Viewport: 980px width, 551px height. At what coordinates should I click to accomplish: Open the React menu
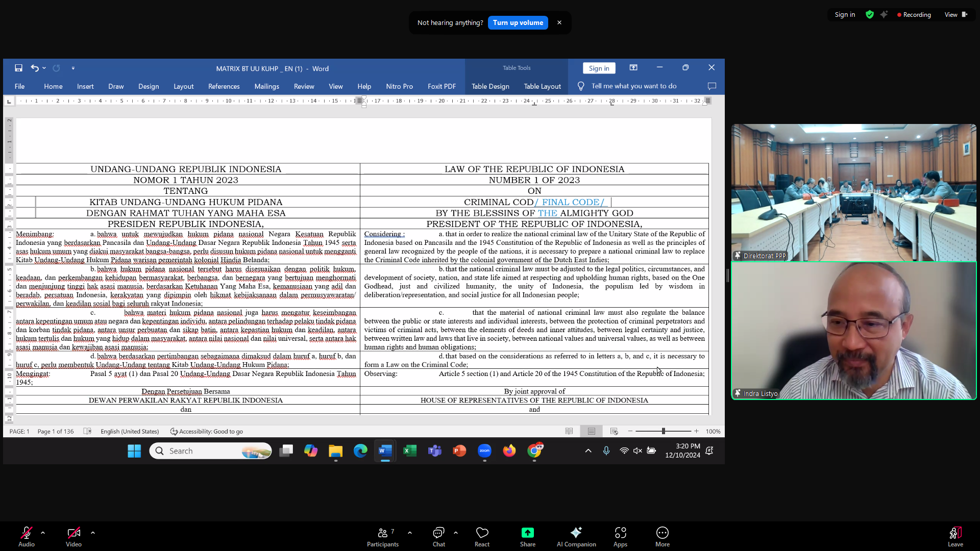[x=482, y=537]
